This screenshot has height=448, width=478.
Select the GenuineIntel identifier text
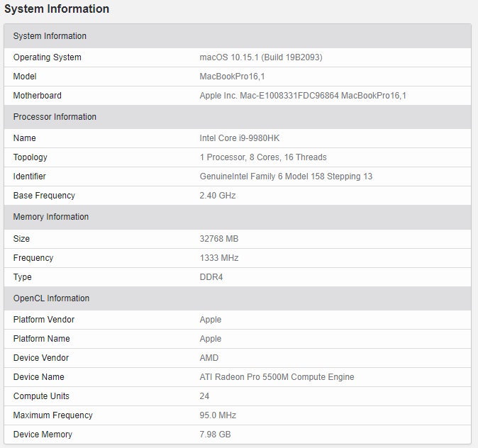286,177
